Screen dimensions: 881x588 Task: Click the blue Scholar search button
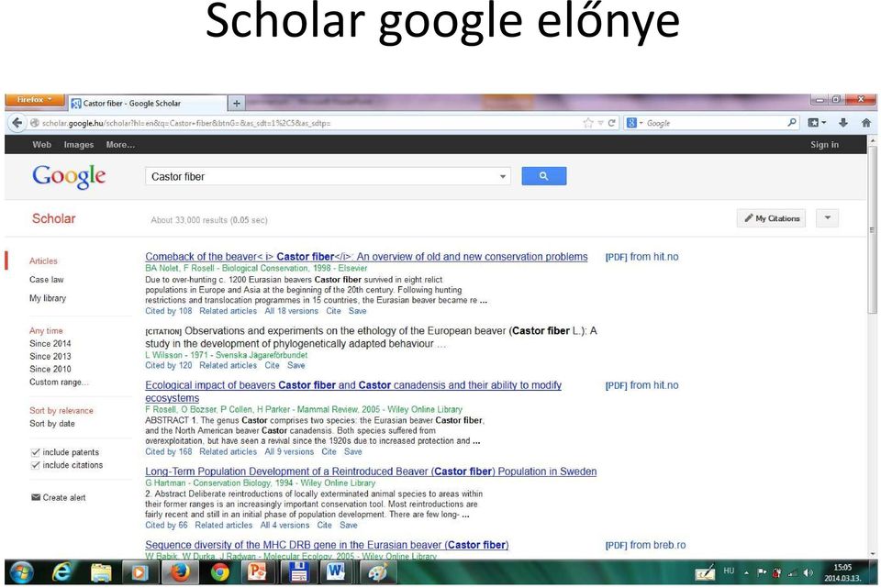(543, 176)
